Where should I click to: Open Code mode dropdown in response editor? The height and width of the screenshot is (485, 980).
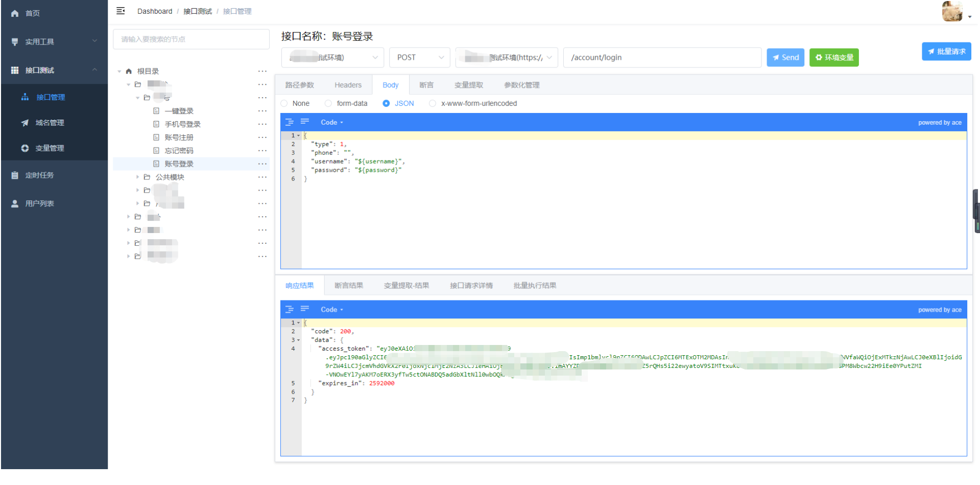click(x=332, y=310)
